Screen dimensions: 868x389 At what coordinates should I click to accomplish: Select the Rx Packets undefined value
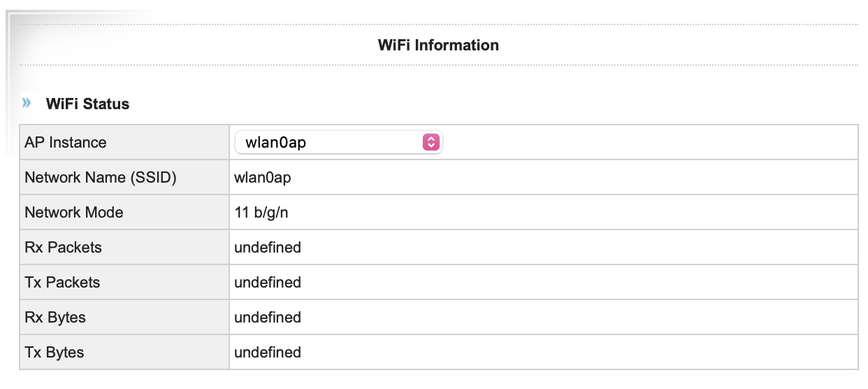268,248
